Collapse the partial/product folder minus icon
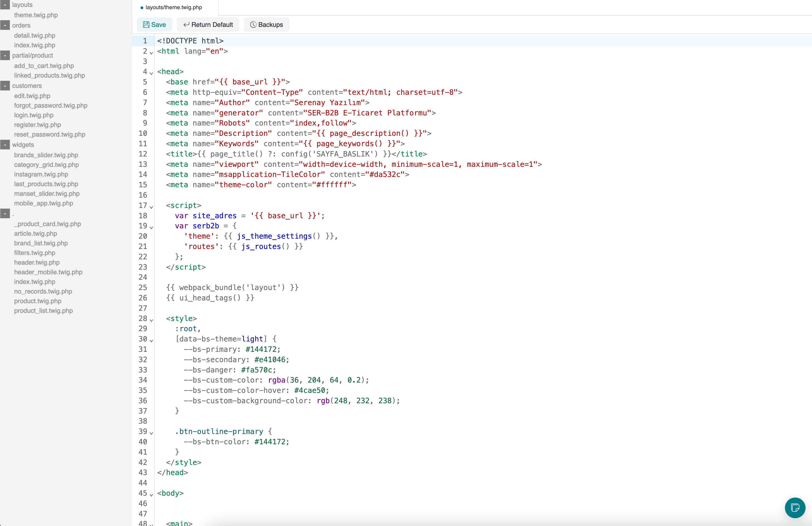This screenshot has height=526, width=812. (x=5, y=55)
